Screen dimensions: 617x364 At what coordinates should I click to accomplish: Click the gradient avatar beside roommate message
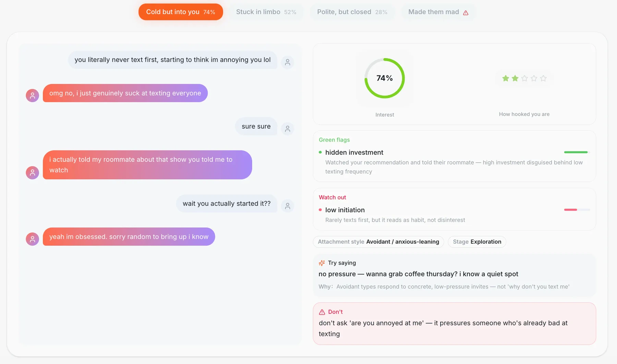[33, 172]
